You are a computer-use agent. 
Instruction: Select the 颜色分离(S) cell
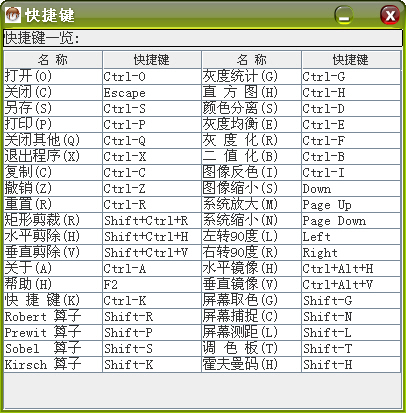[x=251, y=109]
